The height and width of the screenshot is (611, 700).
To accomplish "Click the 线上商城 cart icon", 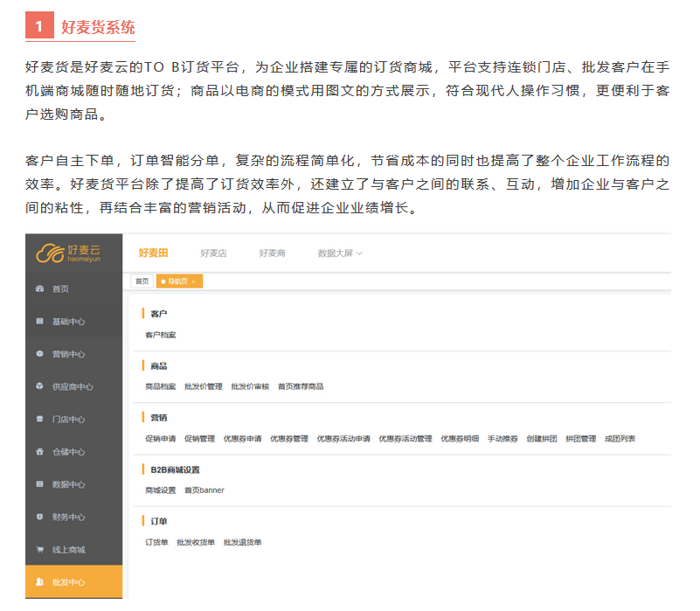I will pos(39,549).
